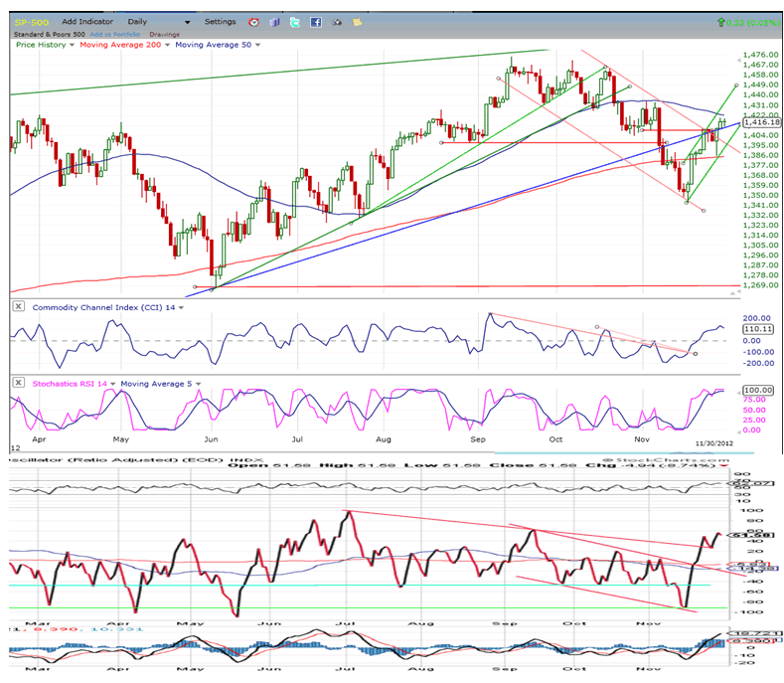Click the Aug label on the upper time axis
Screen dimensions: 784x683
383,438
